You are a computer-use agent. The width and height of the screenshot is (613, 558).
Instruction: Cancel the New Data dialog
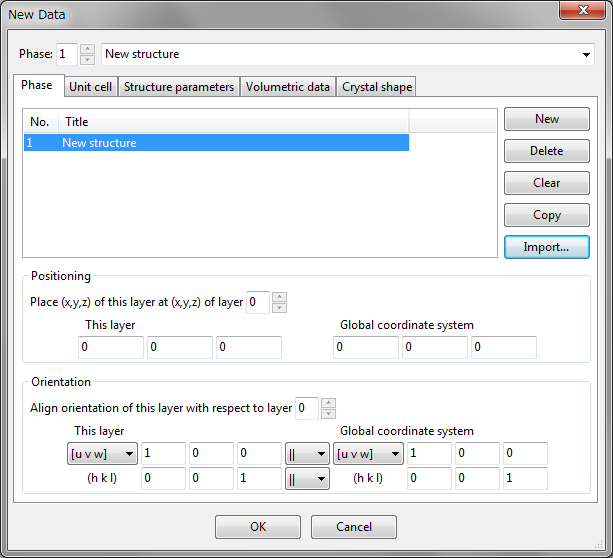point(354,527)
